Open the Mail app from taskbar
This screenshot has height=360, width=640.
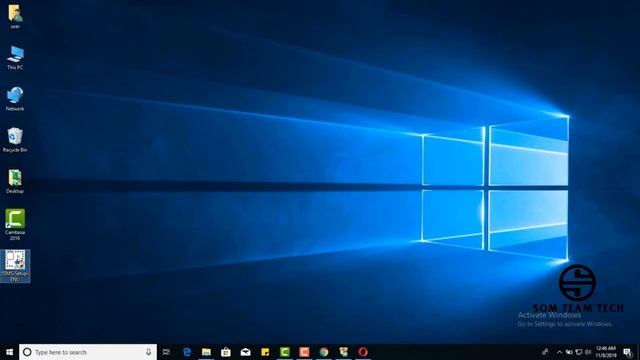[x=245, y=352]
